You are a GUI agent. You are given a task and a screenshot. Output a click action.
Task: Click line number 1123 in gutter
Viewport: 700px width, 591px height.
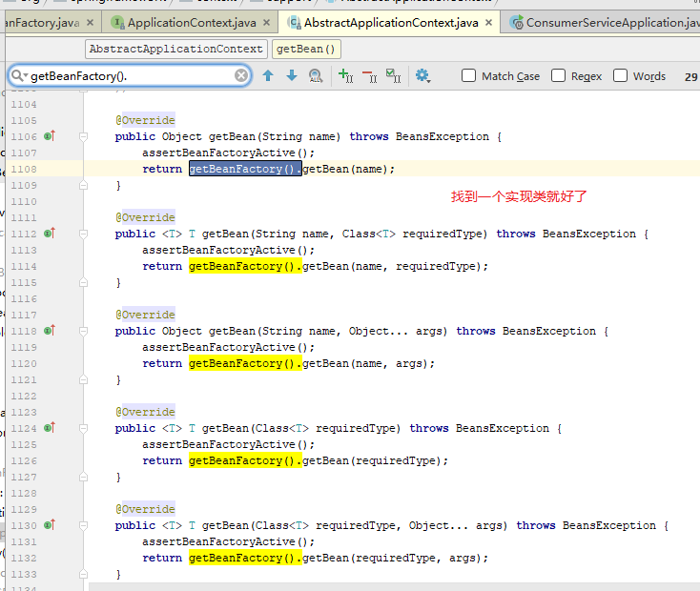(24, 413)
